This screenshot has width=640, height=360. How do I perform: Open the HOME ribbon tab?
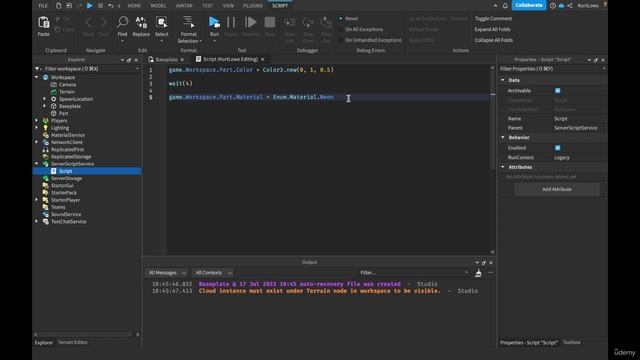tap(134, 6)
